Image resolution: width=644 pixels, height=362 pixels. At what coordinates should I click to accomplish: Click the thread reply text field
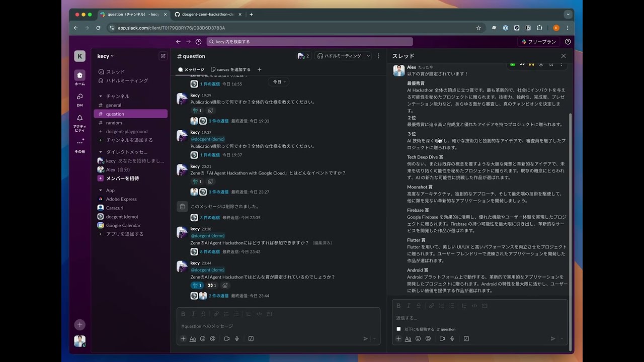[480, 318]
